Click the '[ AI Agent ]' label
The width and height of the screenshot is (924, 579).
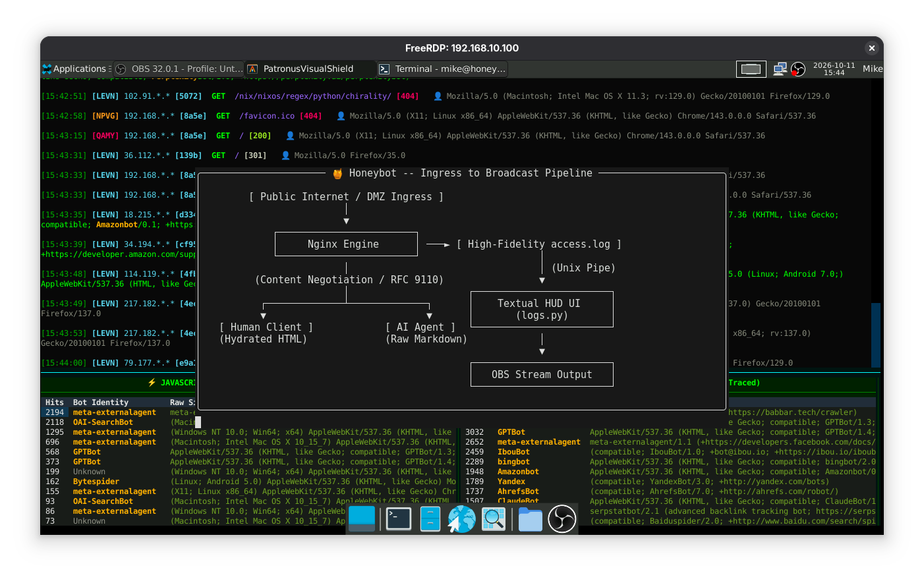tap(420, 327)
